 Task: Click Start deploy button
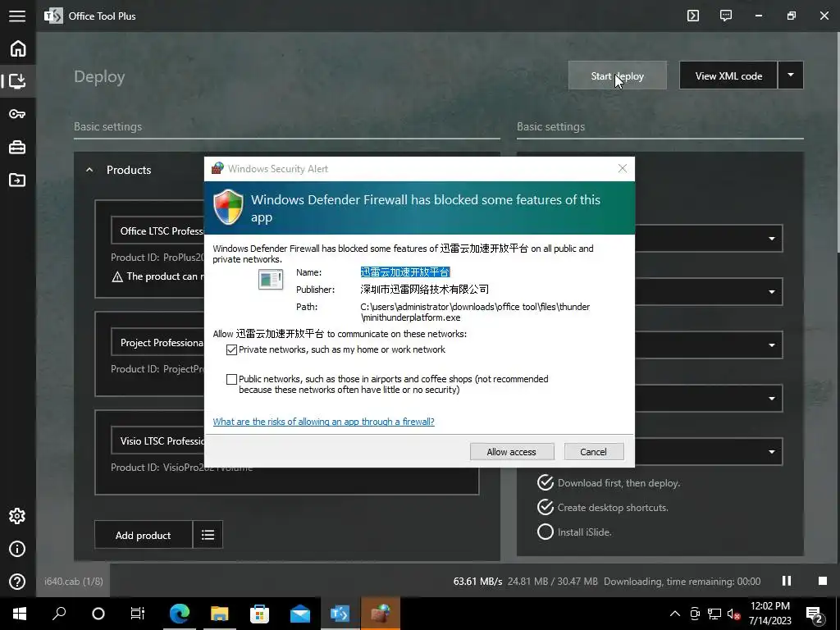pyautogui.click(x=617, y=75)
